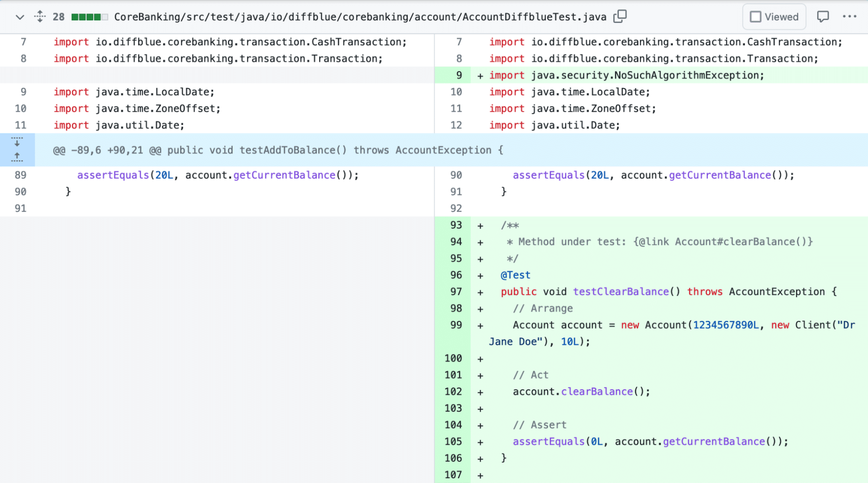Expand the hidden lines downward arrow
This screenshot has height=483, width=868.
(17, 142)
